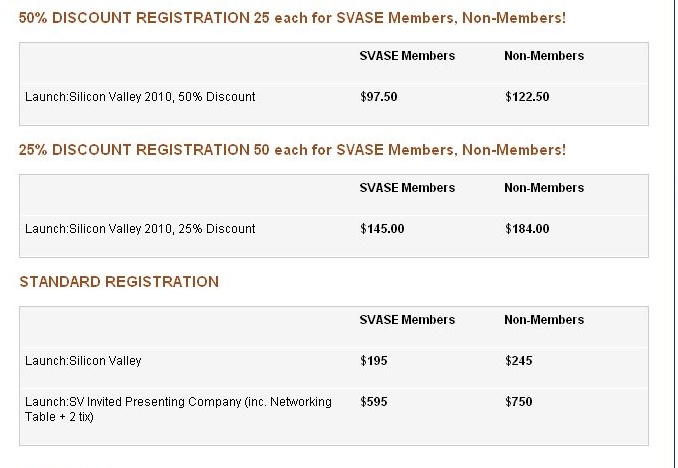Viewport: 678px width, 468px height.
Task: Click the $184.00 non-member price
Action: (x=527, y=229)
